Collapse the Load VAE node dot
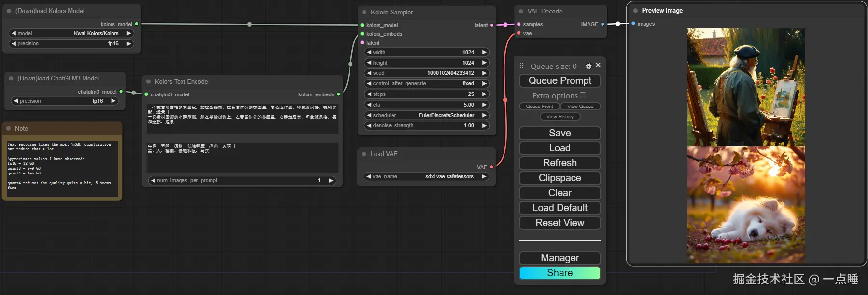This screenshot has height=295, width=868. point(364,154)
